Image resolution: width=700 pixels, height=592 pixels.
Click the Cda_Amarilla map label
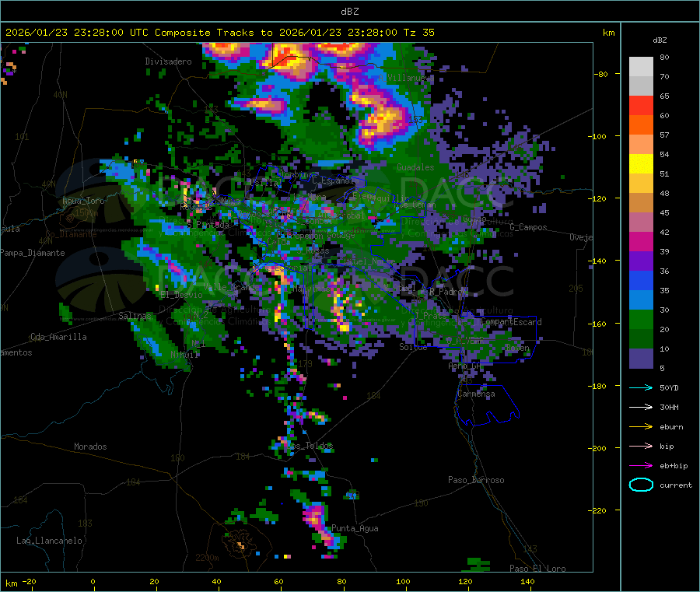click(x=58, y=337)
